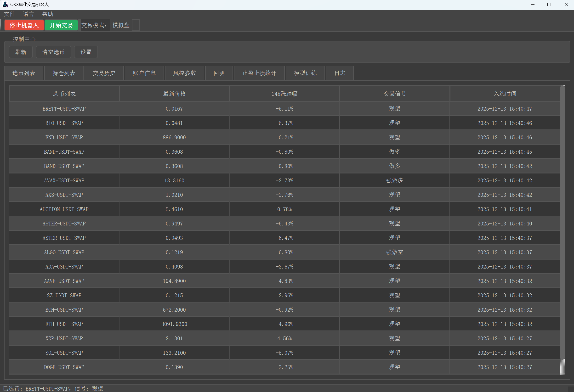Open 设置 from control center
The width and height of the screenshot is (574, 392).
[x=86, y=52]
